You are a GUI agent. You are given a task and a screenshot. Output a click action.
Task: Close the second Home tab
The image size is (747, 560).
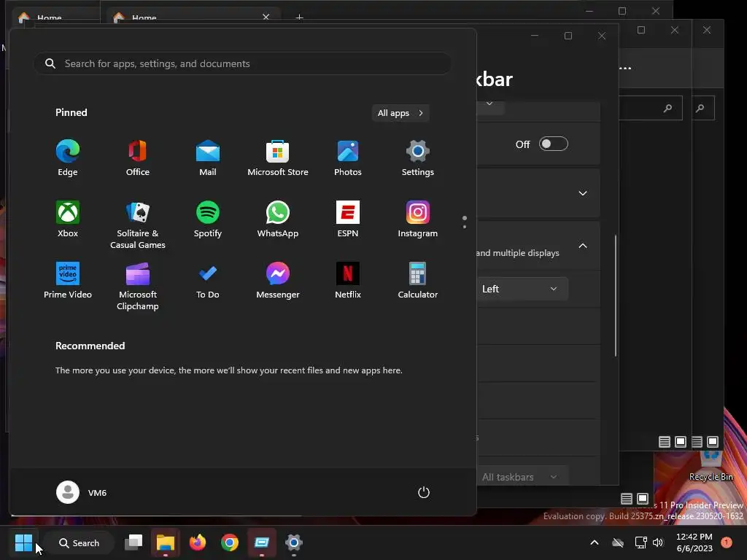pos(266,17)
